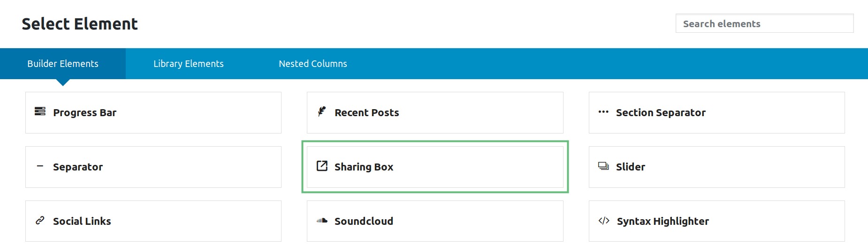This screenshot has width=868, height=252.
Task: Click the Sharing Box share icon
Action: click(322, 166)
